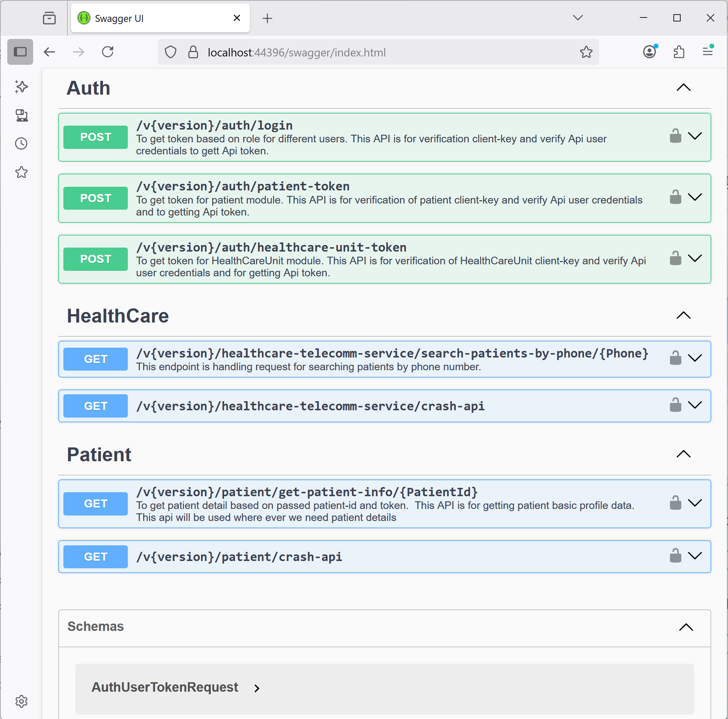728x719 pixels.
Task: Click the site security padlock icon
Action: click(x=193, y=52)
